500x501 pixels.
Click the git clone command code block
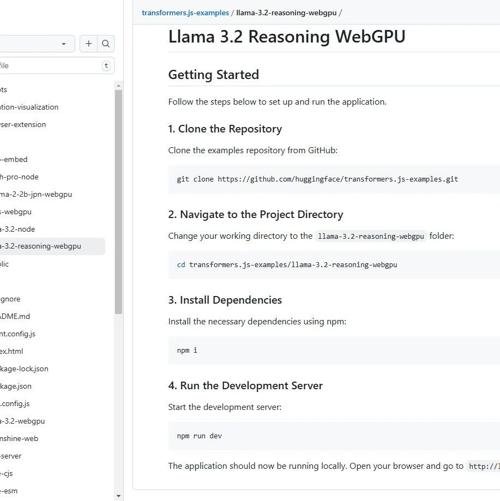click(x=334, y=179)
